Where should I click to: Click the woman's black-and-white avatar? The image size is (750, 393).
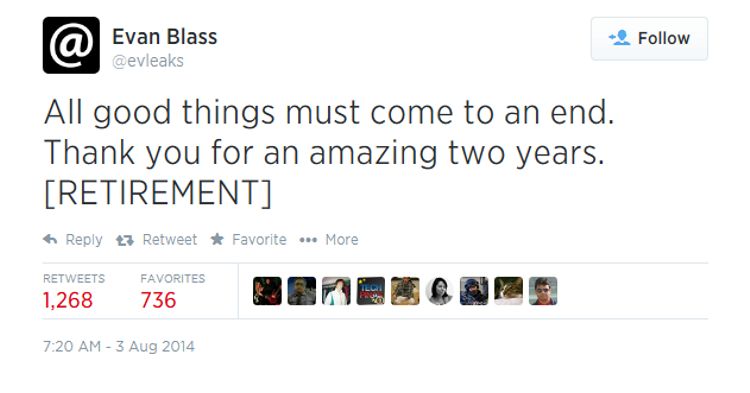(440, 291)
